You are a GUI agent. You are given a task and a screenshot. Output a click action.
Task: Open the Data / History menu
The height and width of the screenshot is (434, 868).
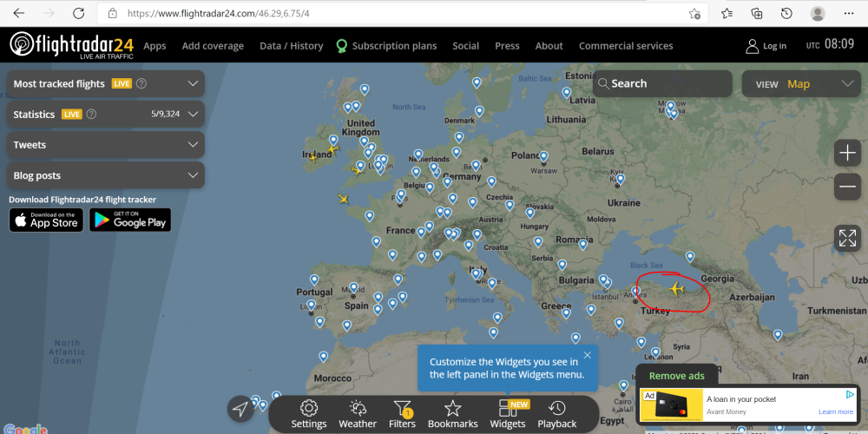(291, 46)
